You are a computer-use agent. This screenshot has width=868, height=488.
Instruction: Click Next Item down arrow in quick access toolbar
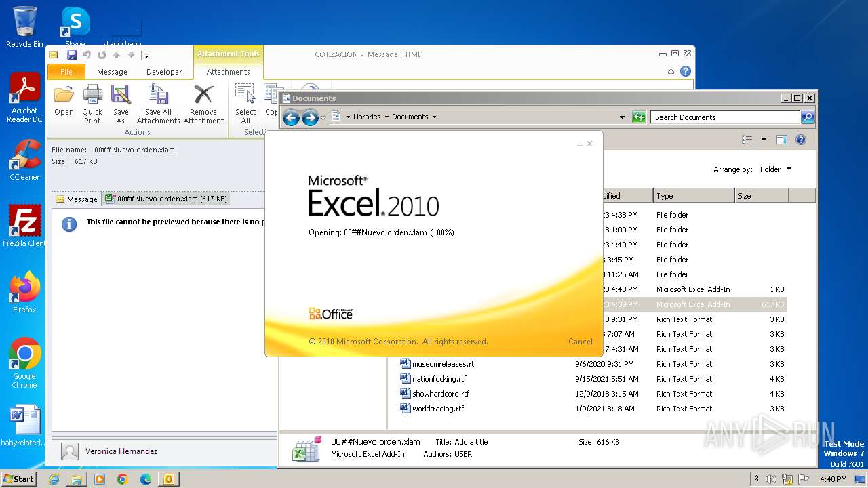pyautogui.click(x=131, y=55)
